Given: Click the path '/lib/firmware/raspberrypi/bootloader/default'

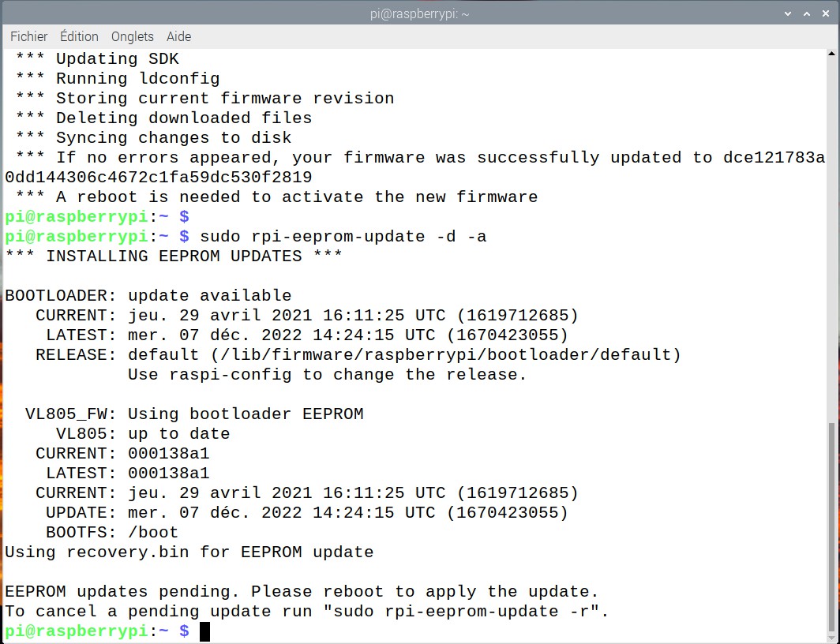Looking at the screenshot, I should pyautogui.click(x=445, y=355).
